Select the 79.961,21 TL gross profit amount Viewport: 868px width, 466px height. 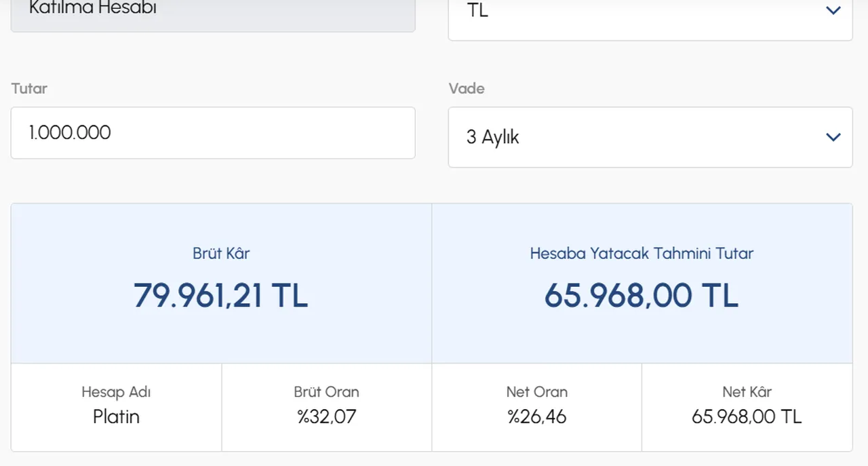(221, 296)
